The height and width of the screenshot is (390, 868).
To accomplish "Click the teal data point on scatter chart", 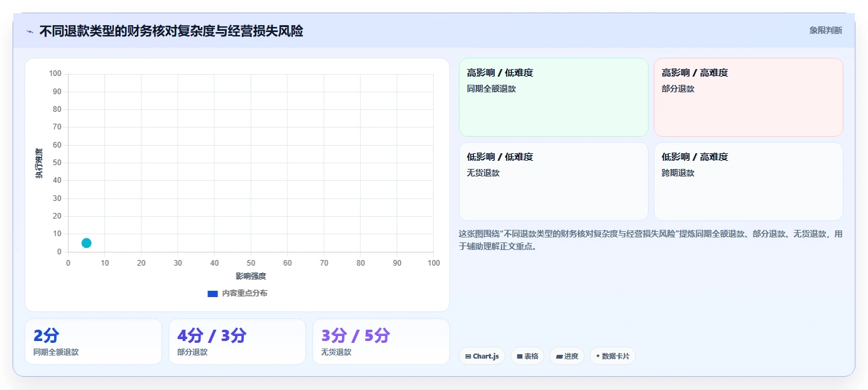I will pos(86,243).
